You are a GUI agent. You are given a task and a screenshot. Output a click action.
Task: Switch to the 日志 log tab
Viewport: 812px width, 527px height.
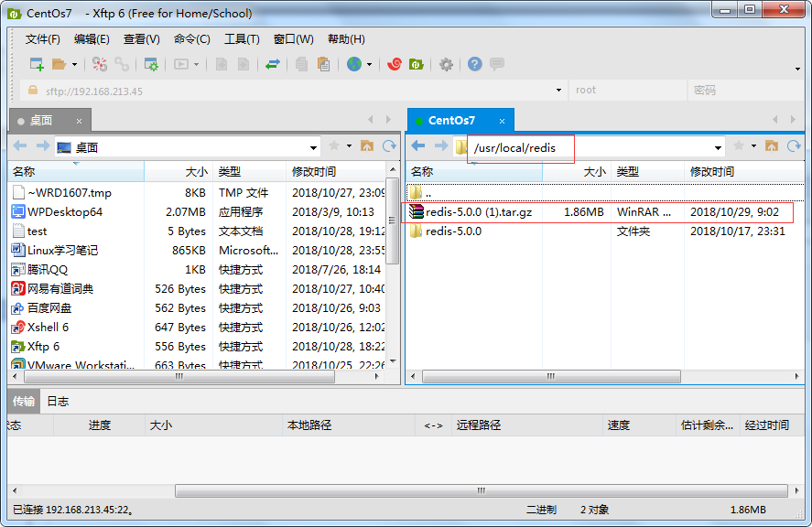tap(58, 402)
